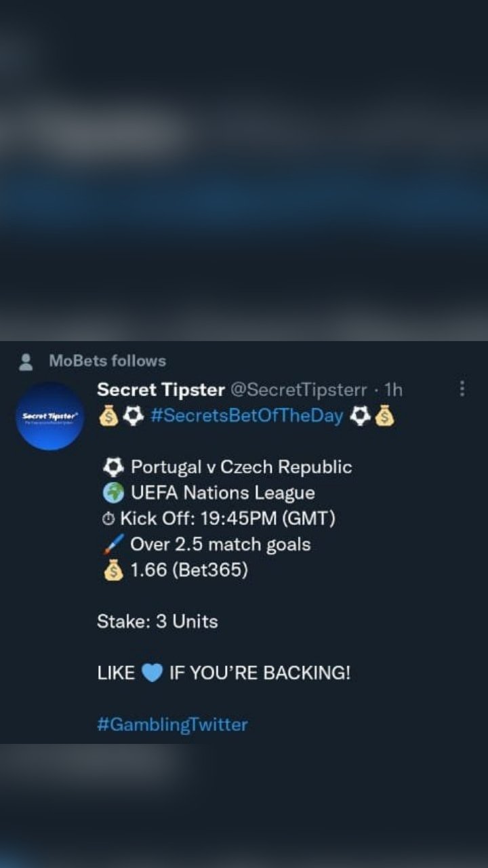Click the person icon beside MoBets follows
The height and width of the screenshot is (868, 488).
[26, 361]
